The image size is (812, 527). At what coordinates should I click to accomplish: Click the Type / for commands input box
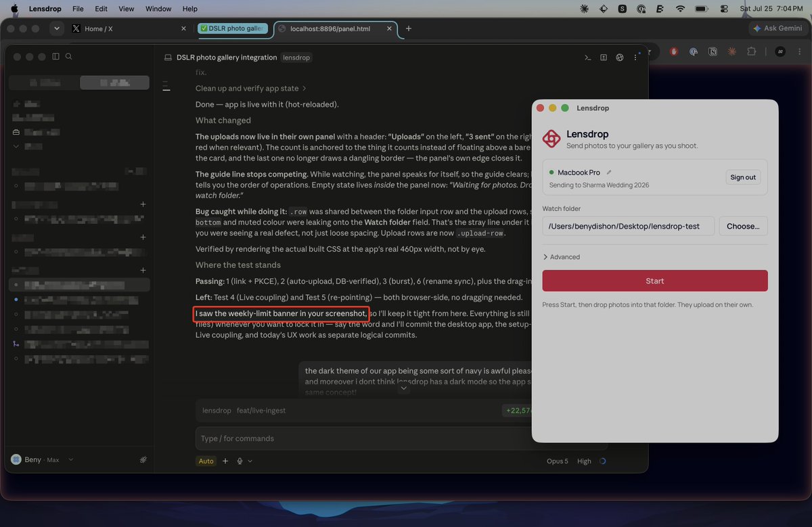click(x=401, y=438)
